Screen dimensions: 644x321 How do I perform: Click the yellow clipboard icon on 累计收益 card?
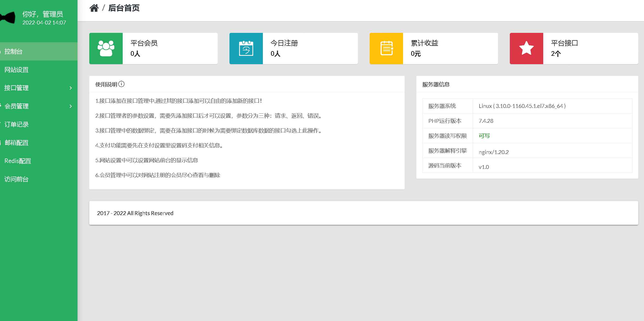click(x=386, y=48)
